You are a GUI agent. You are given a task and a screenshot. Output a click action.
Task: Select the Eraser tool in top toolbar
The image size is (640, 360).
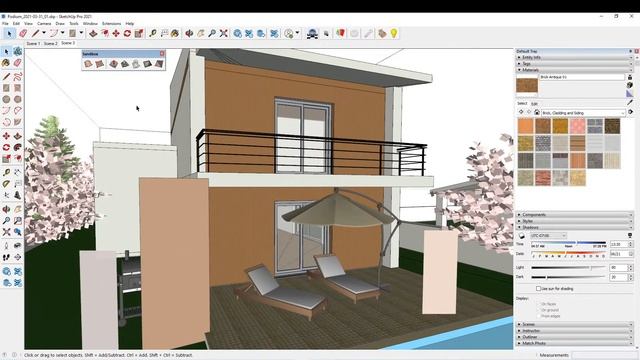click(x=23, y=33)
